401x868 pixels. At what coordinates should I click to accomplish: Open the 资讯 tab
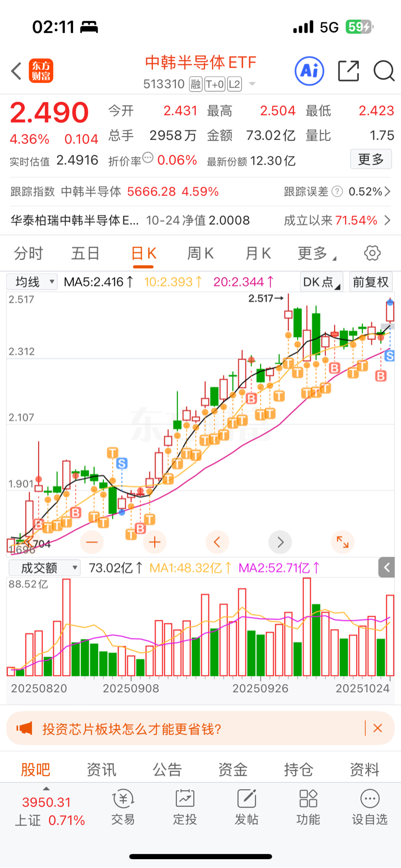(101, 769)
